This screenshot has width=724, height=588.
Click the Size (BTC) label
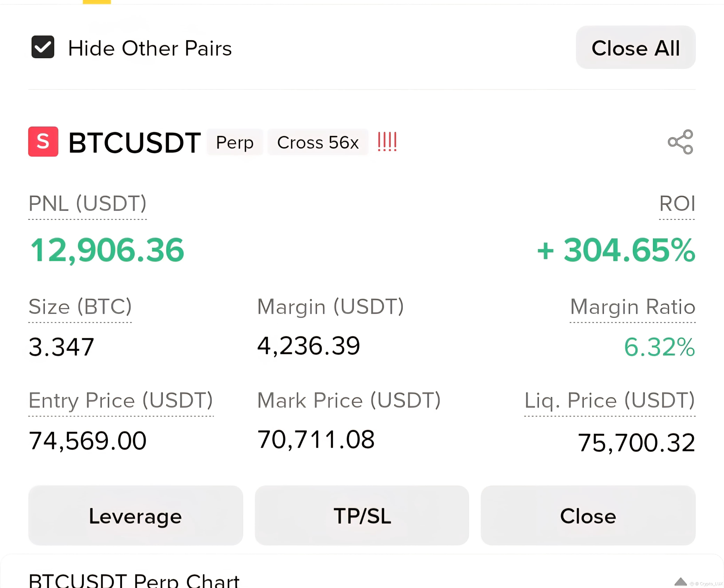80,307
